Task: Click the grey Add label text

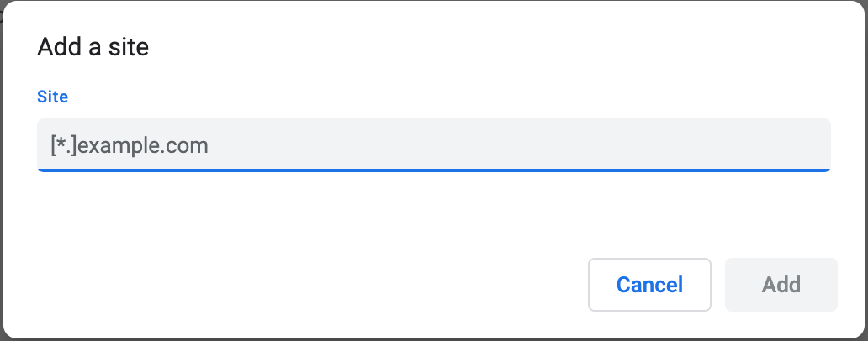Action: click(x=781, y=285)
